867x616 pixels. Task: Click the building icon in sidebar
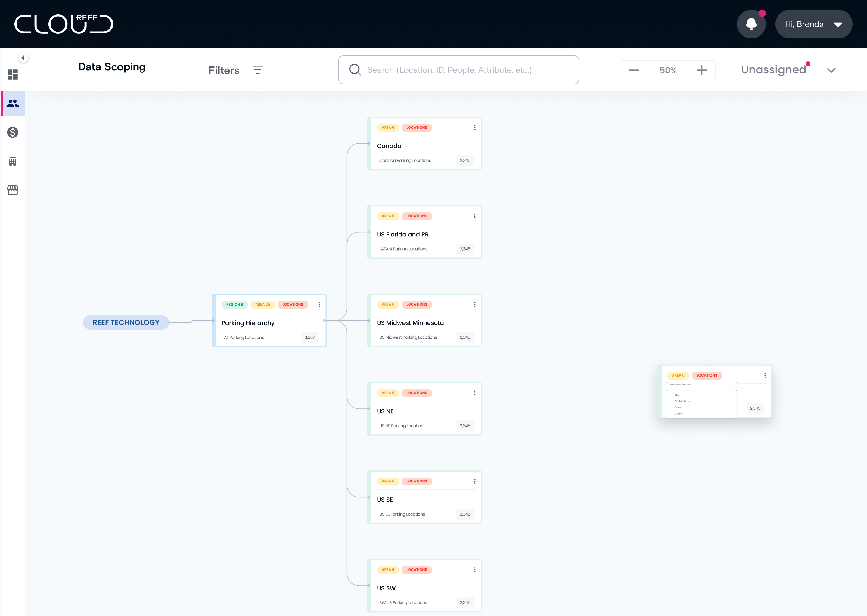pyautogui.click(x=13, y=161)
